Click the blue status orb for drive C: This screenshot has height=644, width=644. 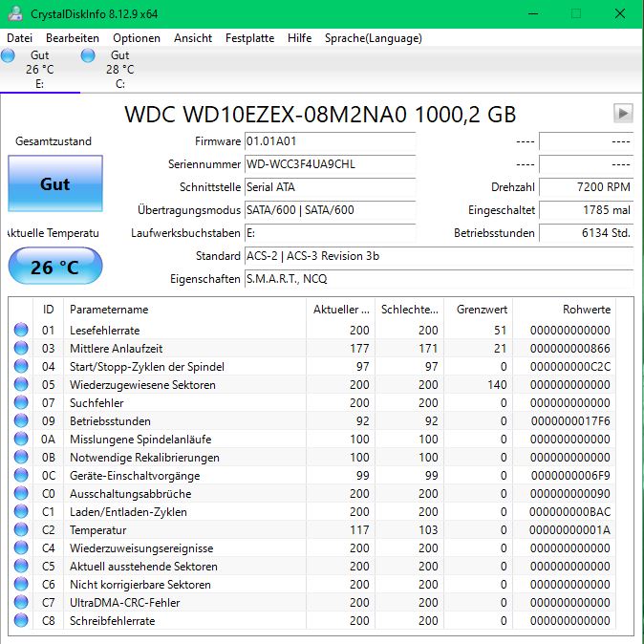click(88, 55)
